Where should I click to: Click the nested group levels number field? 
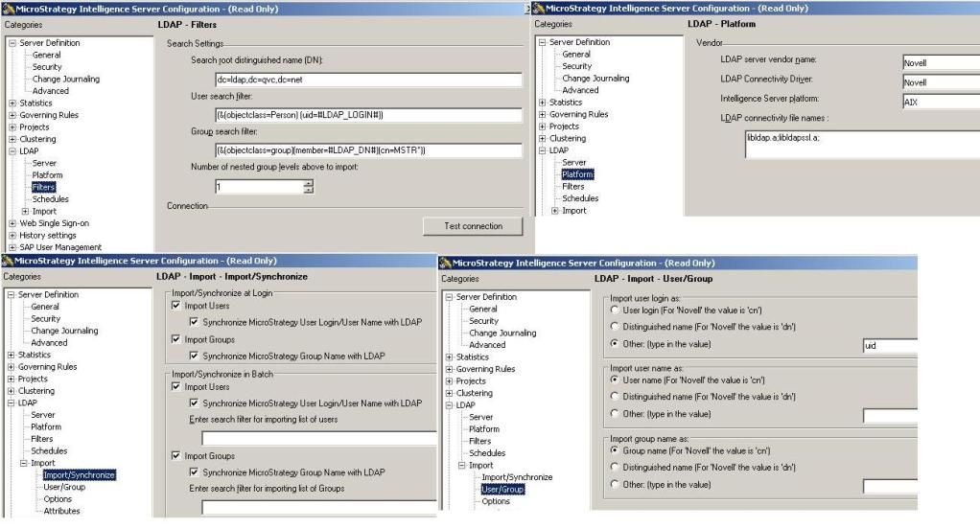[259, 187]
